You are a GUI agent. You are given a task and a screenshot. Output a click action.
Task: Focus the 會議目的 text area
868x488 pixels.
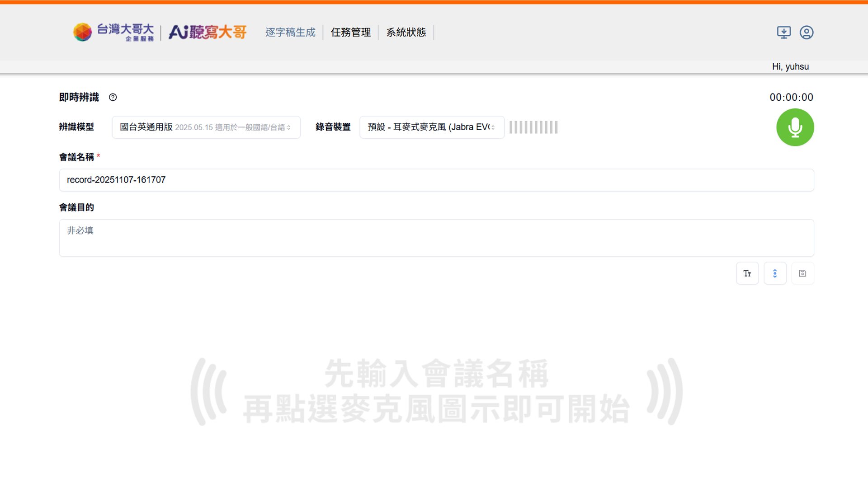[436, 238]
